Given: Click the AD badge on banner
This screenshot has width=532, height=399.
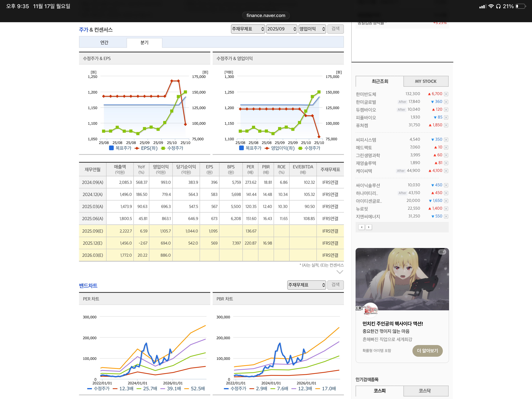Looking at the screenshot, I should [x=442, y=252].
